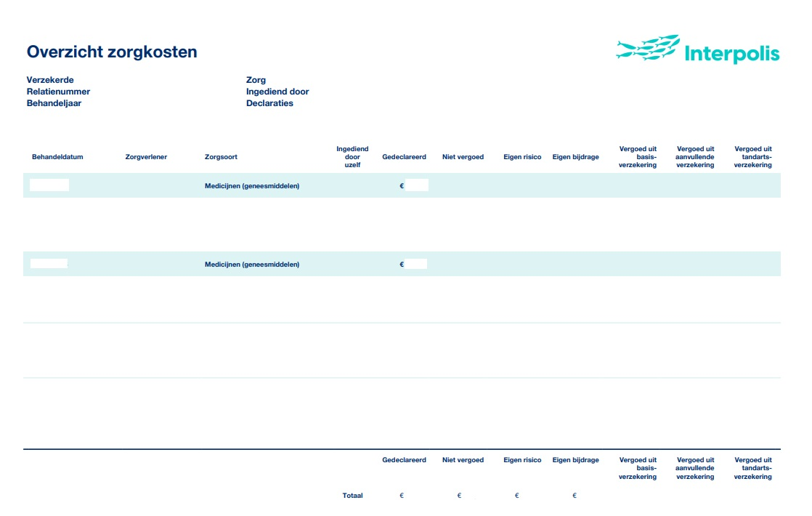Click the bottom Niet vergoed footer header
812x516 pixels.
[x=463, y=460]
